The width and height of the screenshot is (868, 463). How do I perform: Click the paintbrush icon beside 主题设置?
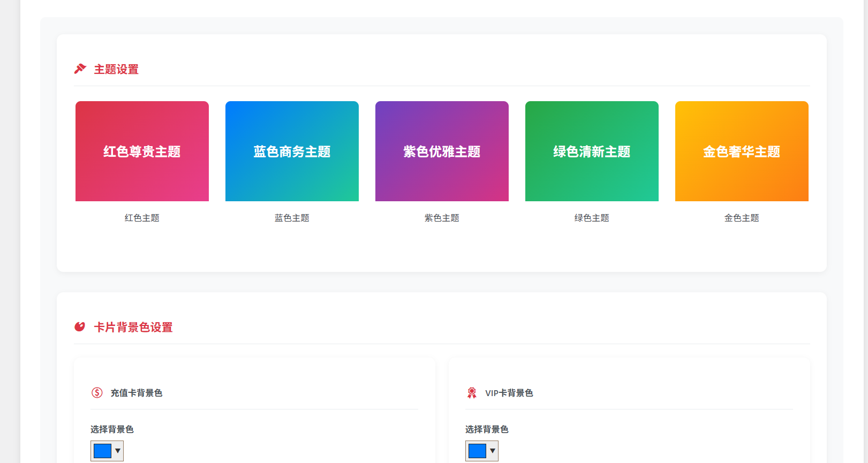click(80, 69)
